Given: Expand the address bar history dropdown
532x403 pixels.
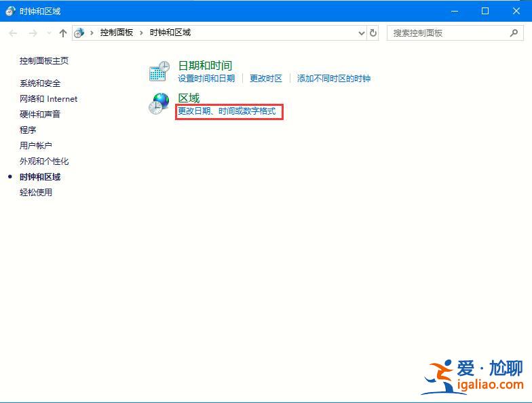Looking at the screenshot, I should pyautogui.click(x=361, y=33).
